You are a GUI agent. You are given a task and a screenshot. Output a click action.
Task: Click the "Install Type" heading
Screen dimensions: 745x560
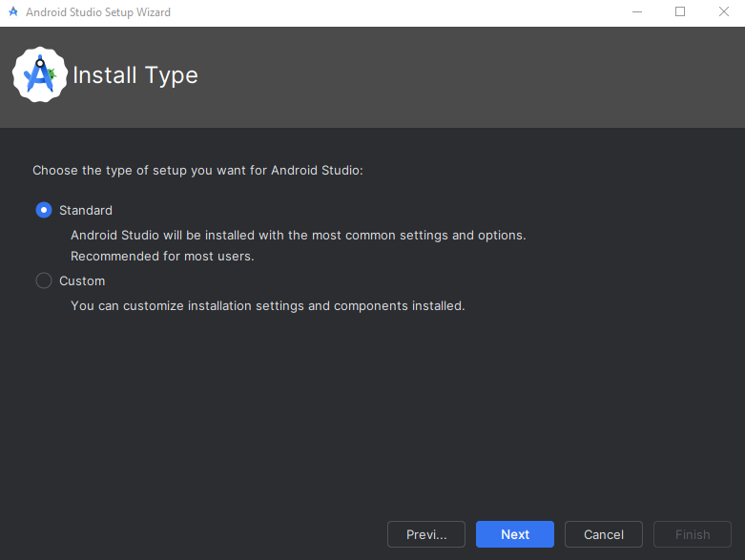[135, 75]
